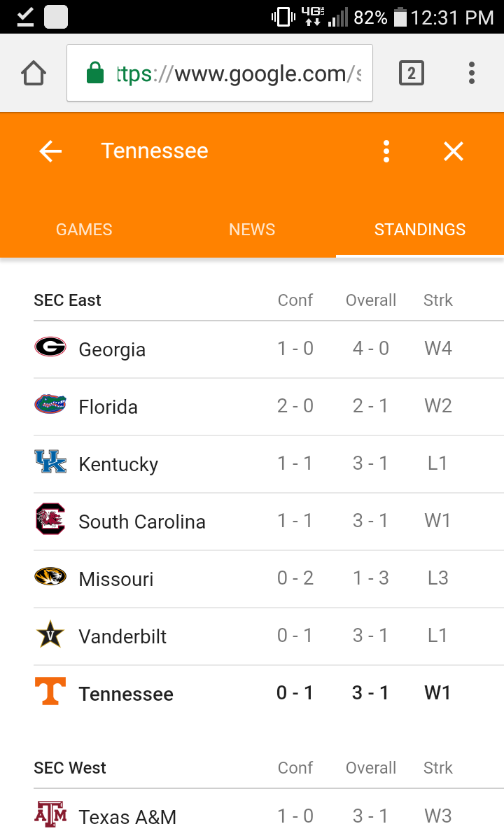Tap the Kentucky UK logo

click(x=50, y=462)
